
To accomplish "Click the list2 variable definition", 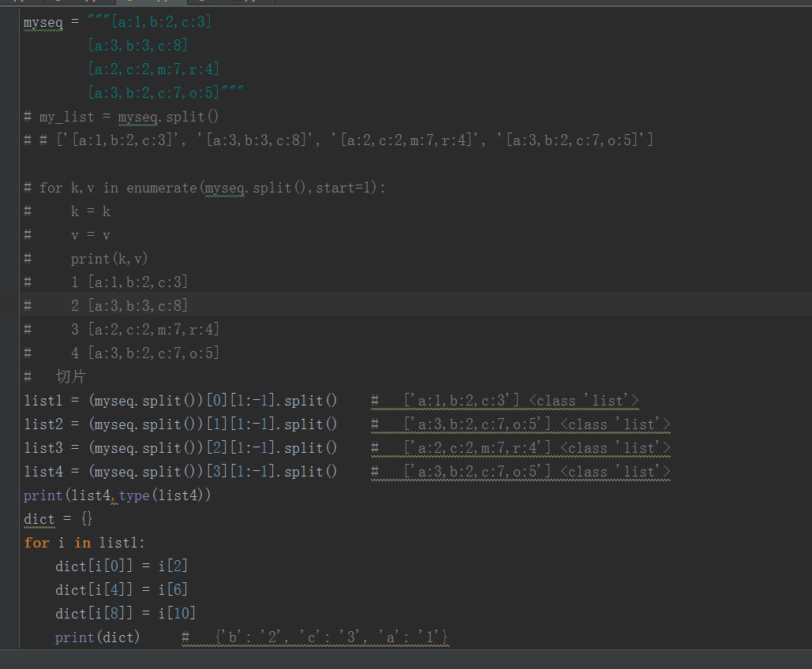I will (43, 424).
